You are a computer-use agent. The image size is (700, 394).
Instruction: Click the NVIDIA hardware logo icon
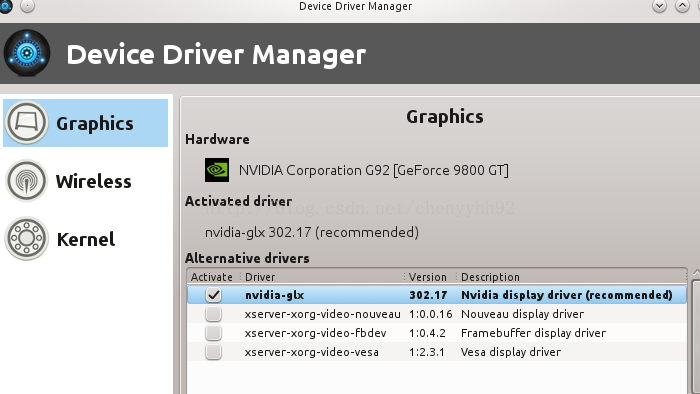(x=217, y=170)
